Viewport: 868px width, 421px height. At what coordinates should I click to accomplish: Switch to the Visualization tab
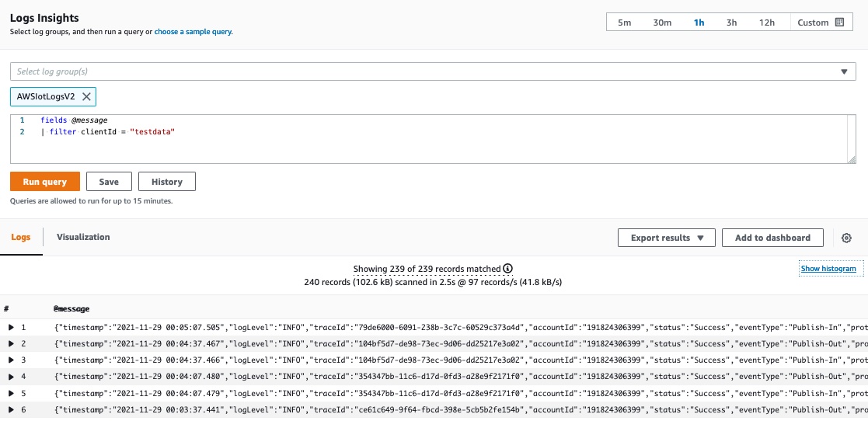[x=83, y=237]
